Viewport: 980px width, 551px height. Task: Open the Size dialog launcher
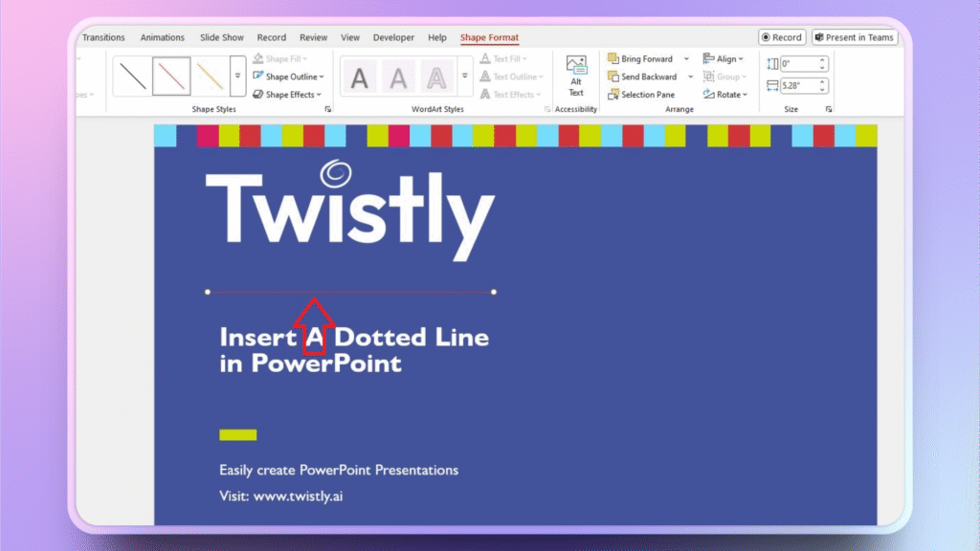coord(829,109)
